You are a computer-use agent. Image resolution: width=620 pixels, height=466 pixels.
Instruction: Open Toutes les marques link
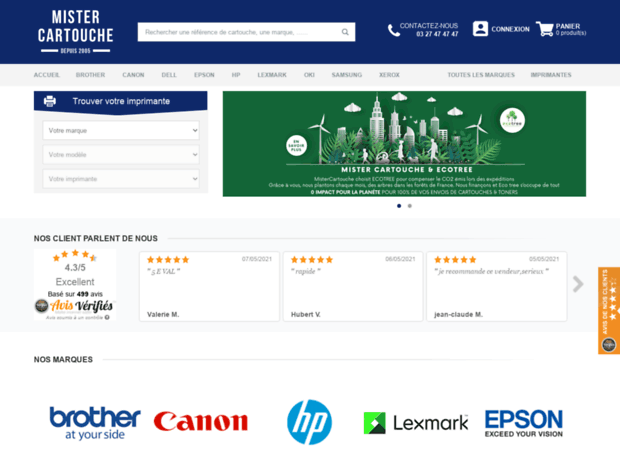pos(481,75)
